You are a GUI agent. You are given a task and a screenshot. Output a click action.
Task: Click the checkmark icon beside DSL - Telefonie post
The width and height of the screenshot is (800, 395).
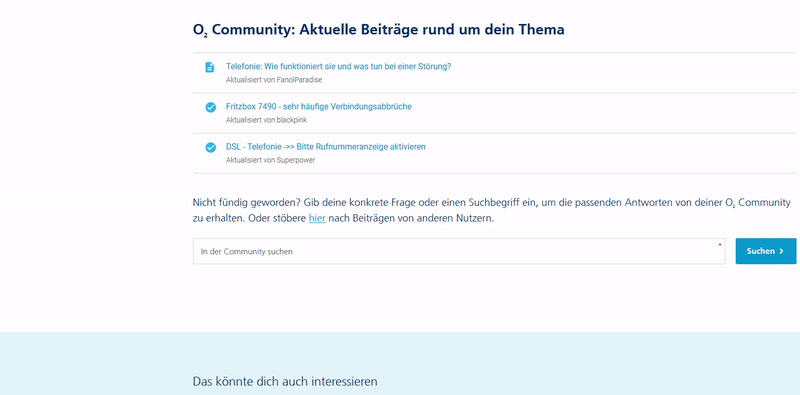[210, 147]
